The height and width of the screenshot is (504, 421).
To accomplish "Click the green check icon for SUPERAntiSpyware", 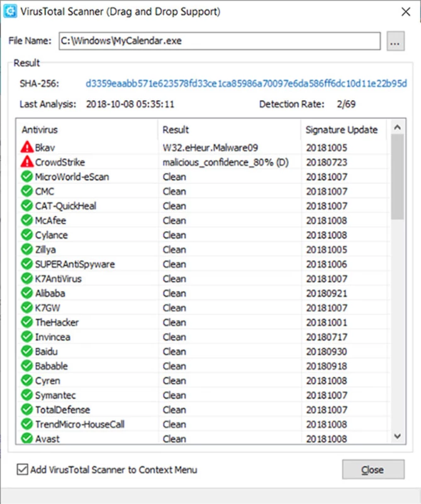I will point(27,263).
